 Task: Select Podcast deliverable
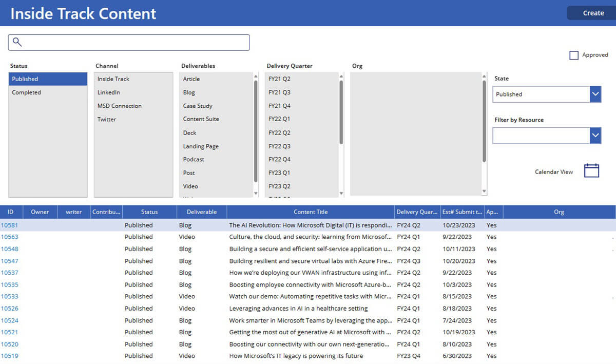[x=217, y=159]
